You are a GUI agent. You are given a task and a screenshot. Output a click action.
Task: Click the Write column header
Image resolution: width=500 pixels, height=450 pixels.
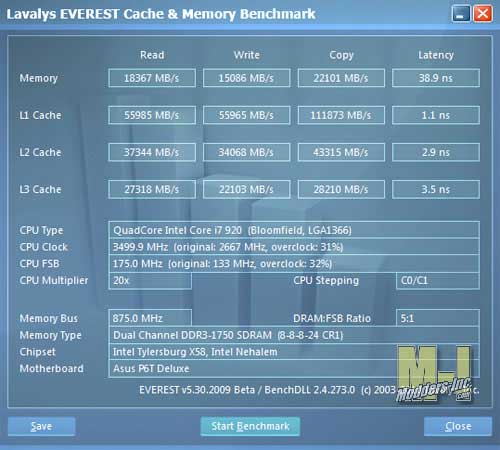(247, 55)
